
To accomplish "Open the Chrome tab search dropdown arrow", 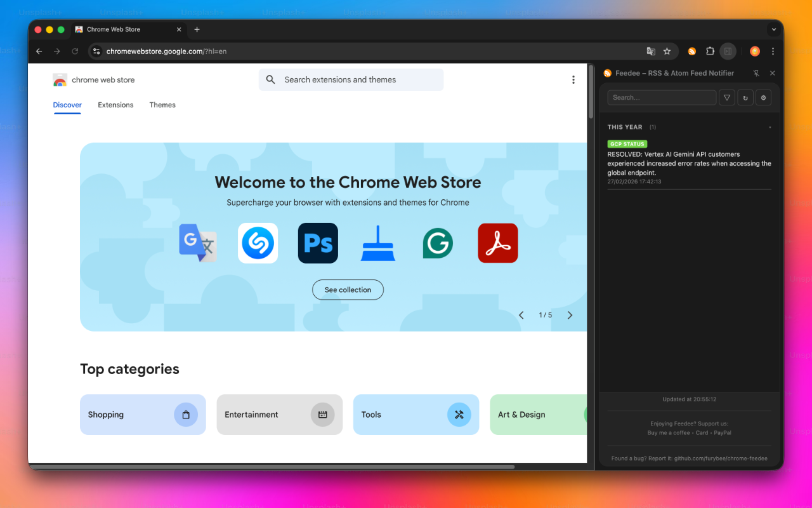I will (x=773, y=29).
